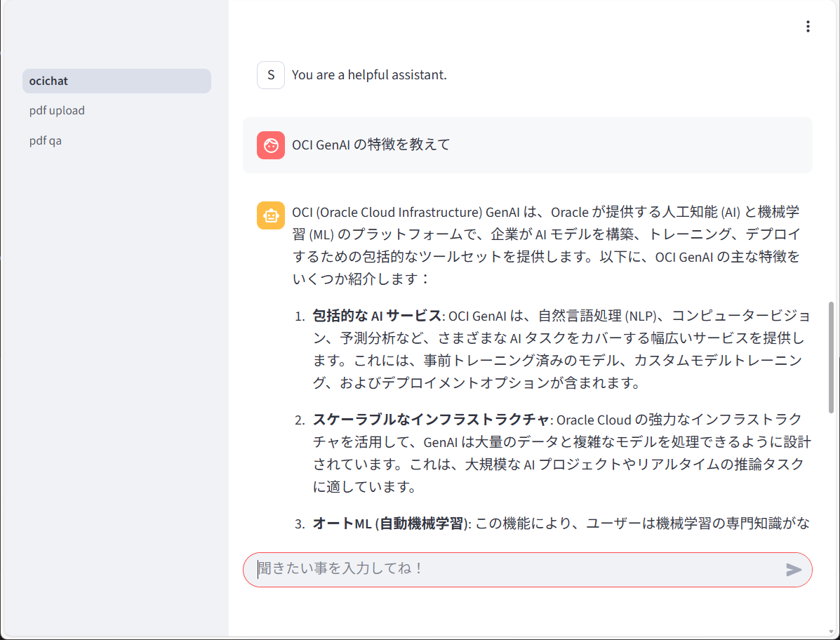
Task: Click the line 'いくつか紹介します：'
Action: [361, 279]
